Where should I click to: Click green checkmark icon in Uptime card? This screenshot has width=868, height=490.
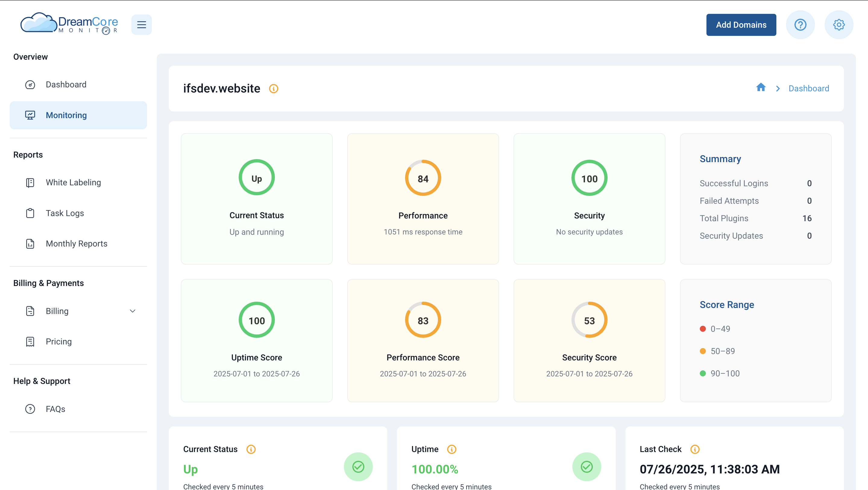pyautogui.click(x=587, y=467)
